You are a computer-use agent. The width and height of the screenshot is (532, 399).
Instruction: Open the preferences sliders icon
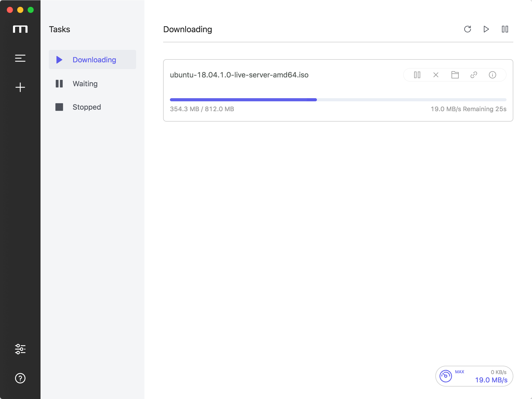(x=20, y=349)
